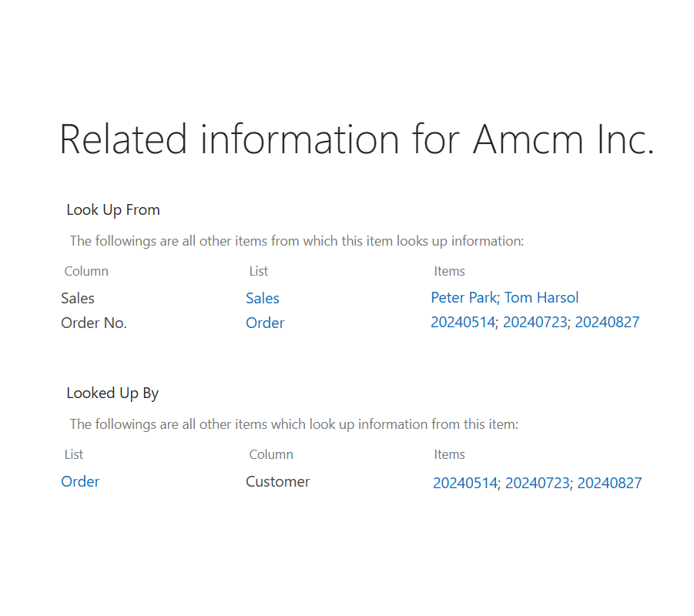694x616 pixels.
Task: Open Tom Harsol item link
Action: pos(541,297)
